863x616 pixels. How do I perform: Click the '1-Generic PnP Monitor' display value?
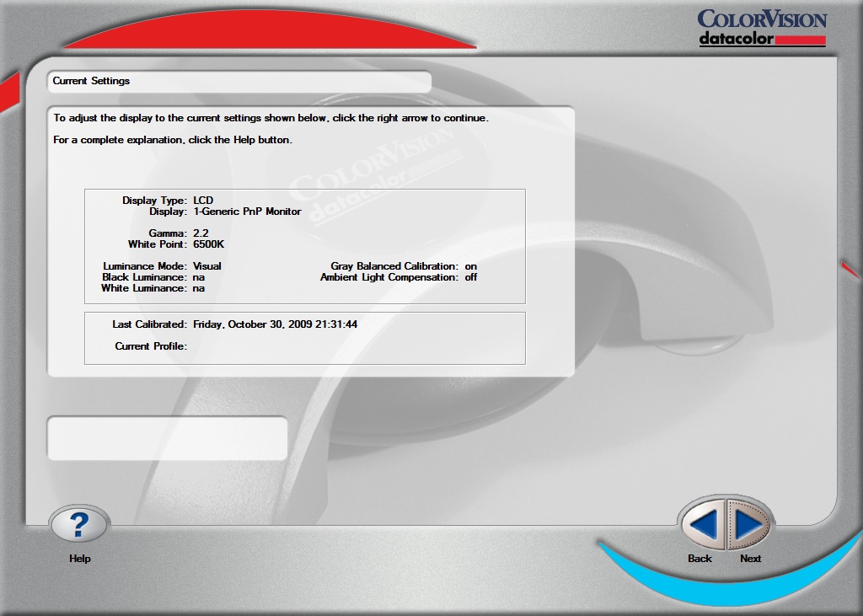pos(247,212)
